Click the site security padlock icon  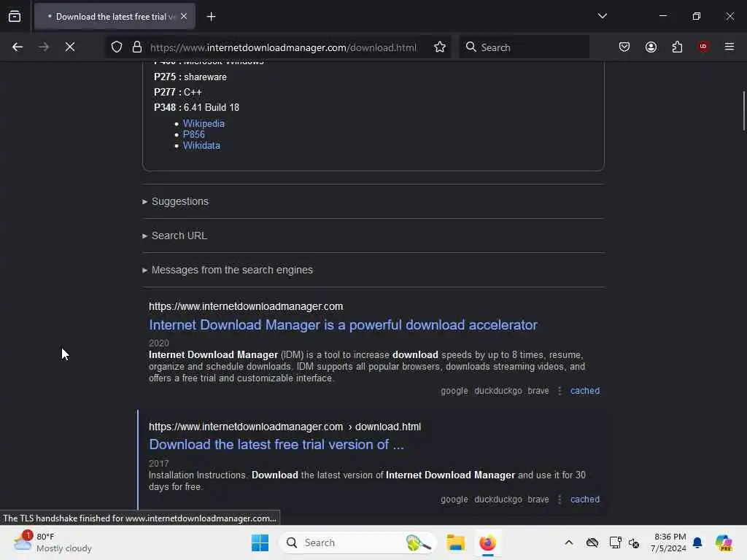pyautogui.click(x=137, y=47)
